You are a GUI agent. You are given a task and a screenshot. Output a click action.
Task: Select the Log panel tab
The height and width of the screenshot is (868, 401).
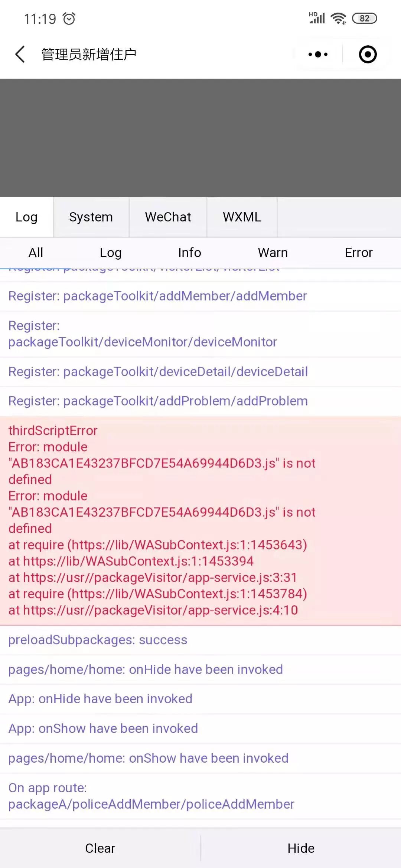(x=26, y=217)
